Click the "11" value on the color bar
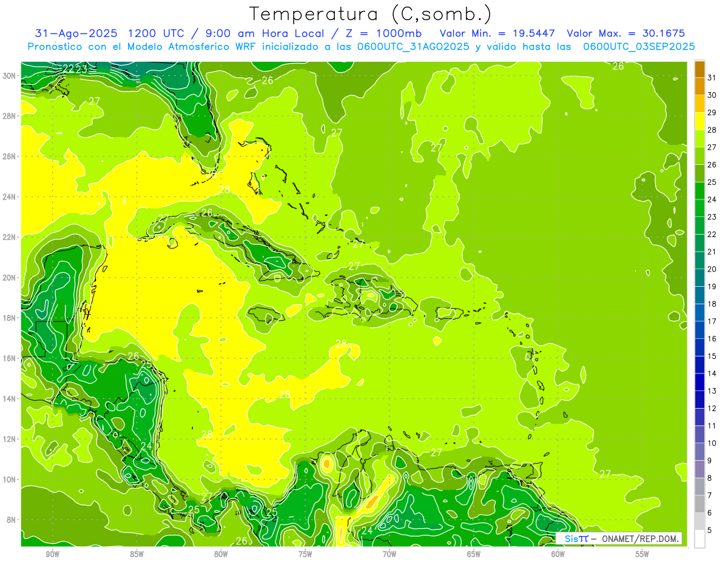The image size is (728, 562). tap(712, 426)
